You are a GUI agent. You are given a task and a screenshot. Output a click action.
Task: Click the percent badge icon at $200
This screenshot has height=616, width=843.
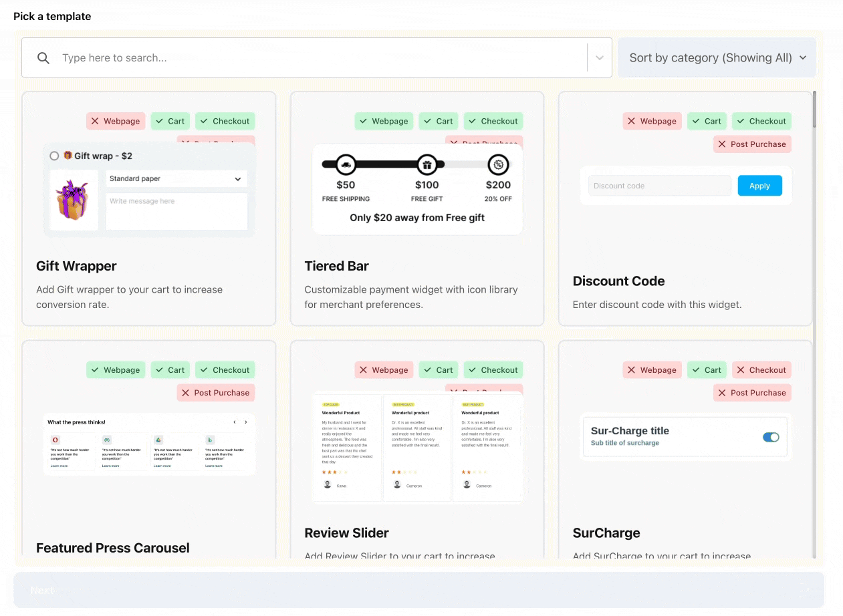(498, 164)
